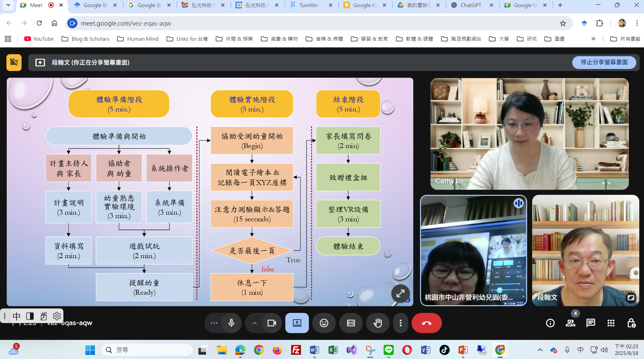
Task: Hang up the Meet call
Action: (x=426, y=323)
